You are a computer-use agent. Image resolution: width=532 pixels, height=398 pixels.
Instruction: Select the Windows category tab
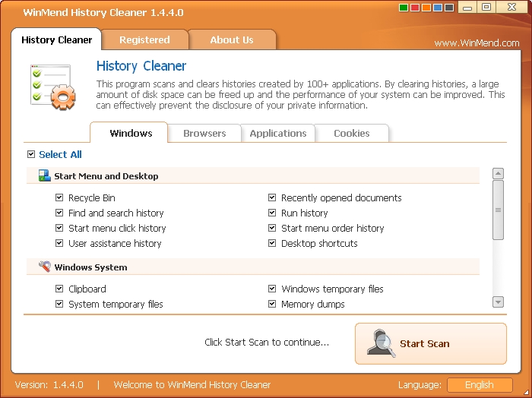131,133
